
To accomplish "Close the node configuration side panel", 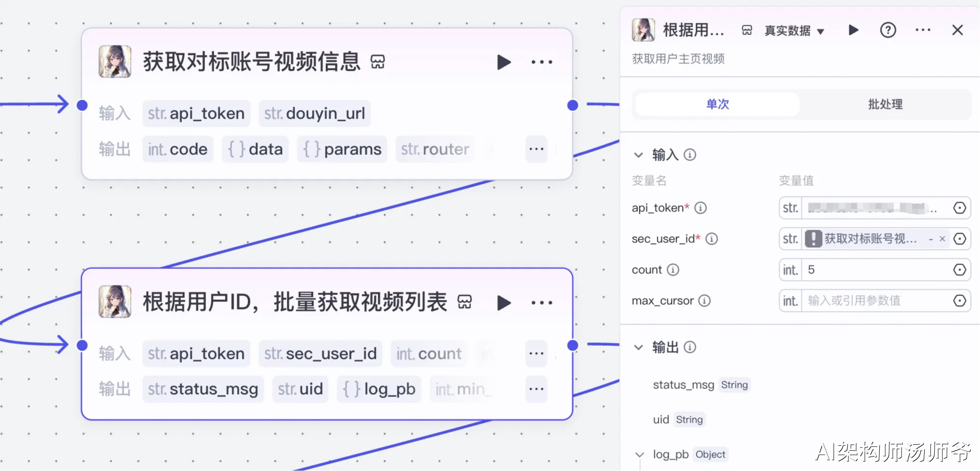I will (957, 30).
